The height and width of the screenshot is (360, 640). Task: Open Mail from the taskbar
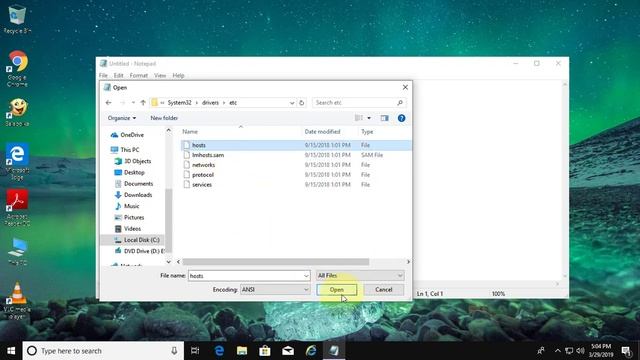[288, 351]
